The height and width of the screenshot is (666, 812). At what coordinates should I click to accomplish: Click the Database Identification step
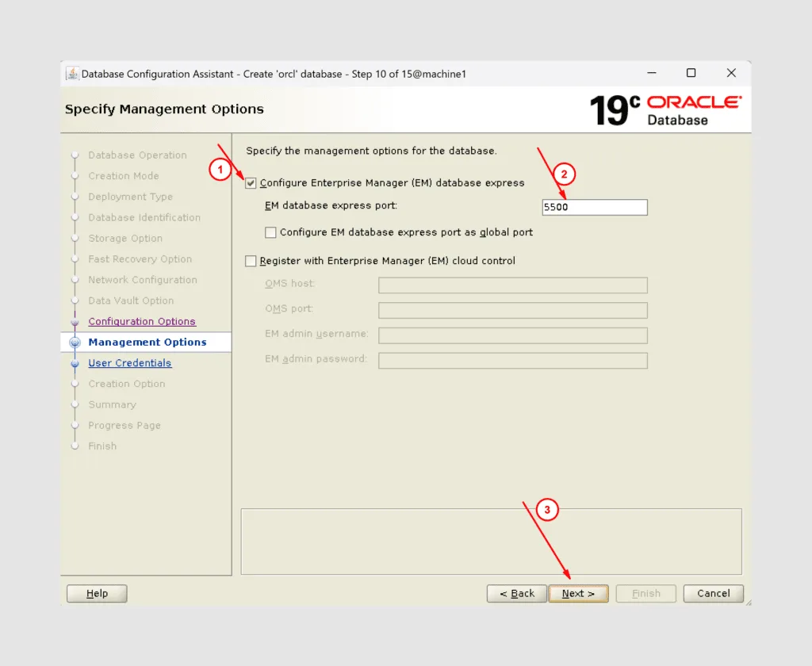(x=144, y=217)
